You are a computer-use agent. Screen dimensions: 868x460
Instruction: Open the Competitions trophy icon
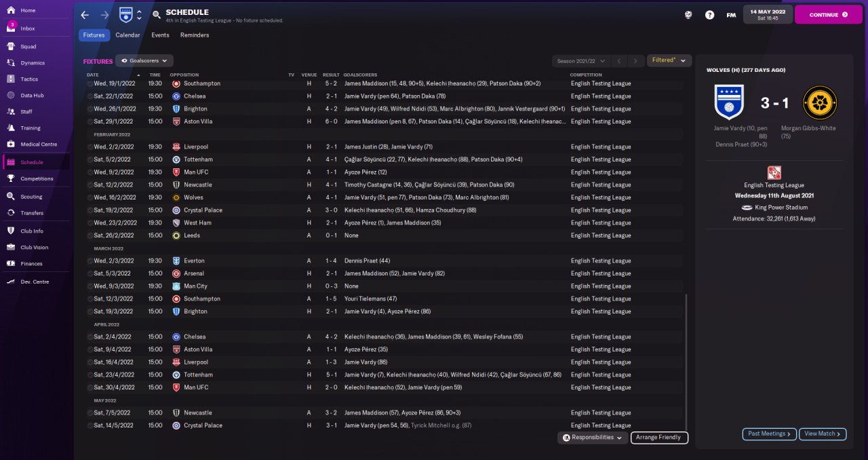click(x=12, y=179)
